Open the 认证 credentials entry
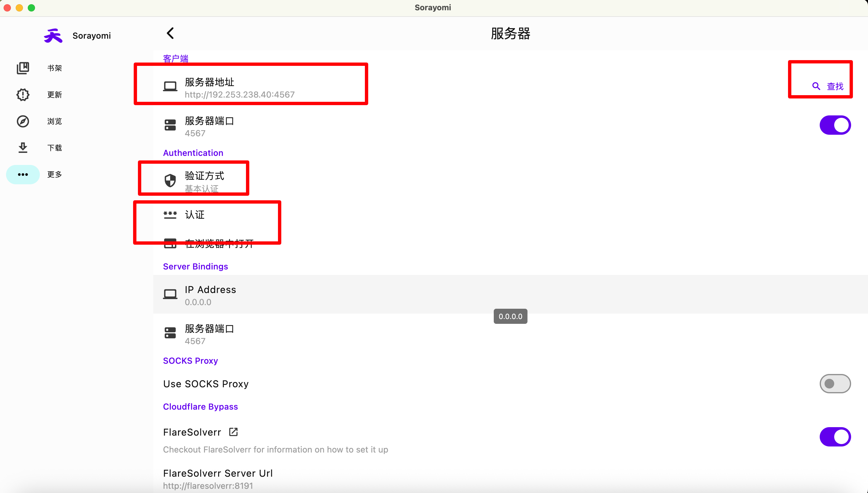 click(194, 215)
